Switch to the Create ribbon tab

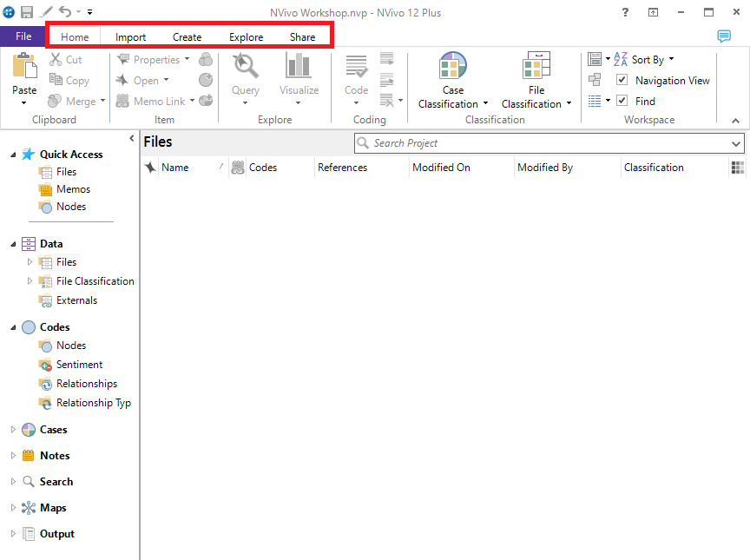point(187,36)
